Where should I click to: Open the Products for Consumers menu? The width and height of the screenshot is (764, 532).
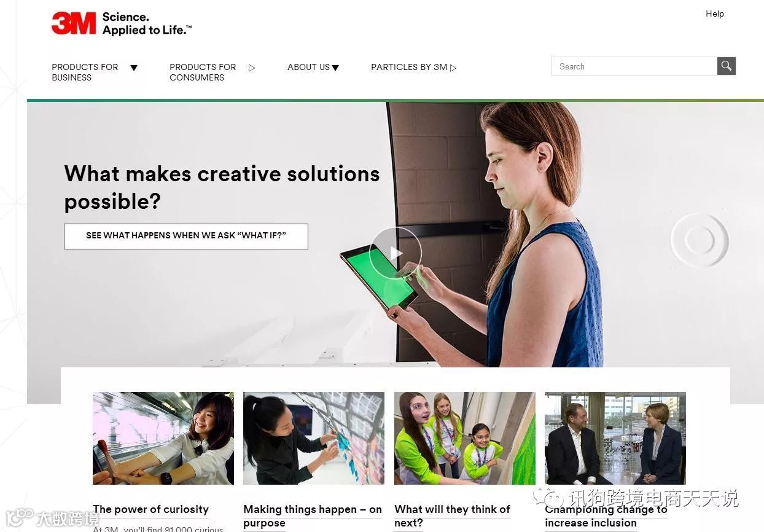[203, 72]
